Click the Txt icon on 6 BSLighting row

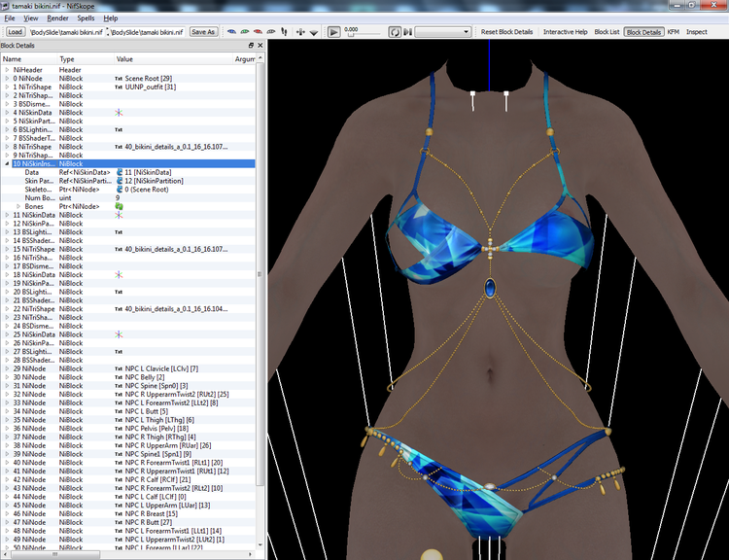point(119,129)
